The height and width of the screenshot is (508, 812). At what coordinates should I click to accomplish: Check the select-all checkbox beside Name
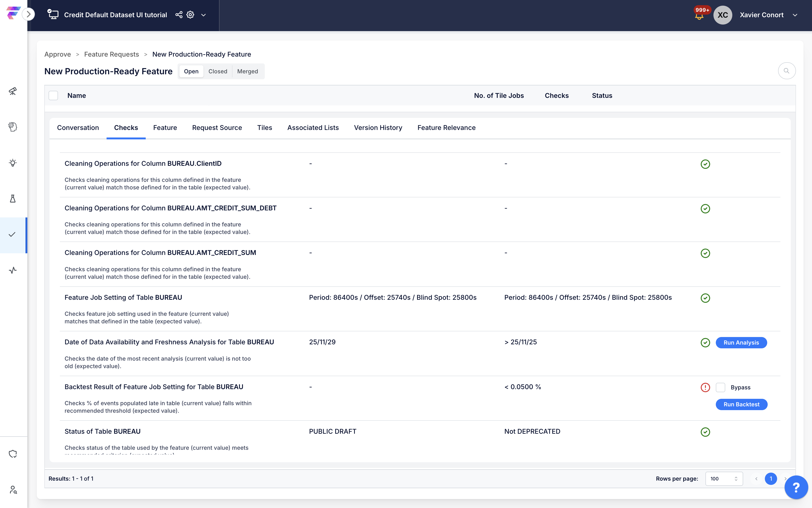[53, 96]
